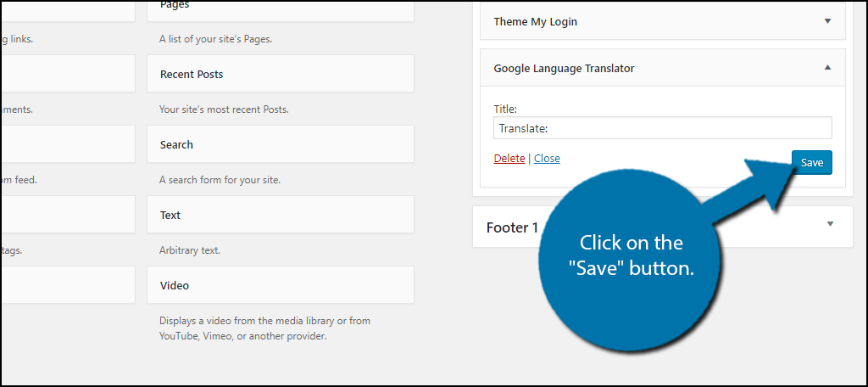Collapse the Google Language Translator widget arrow
The height and width of the screenshot is (387, 868).
(827, 68)
